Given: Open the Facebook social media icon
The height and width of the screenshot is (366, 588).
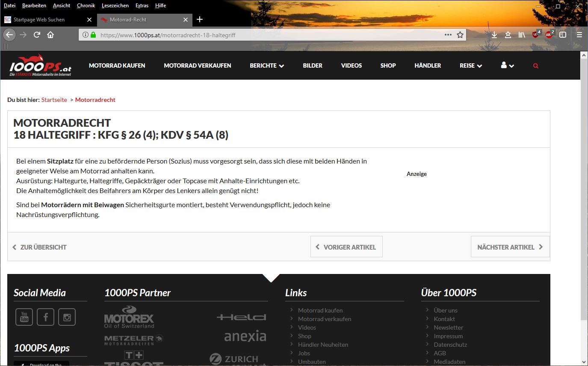Looking at the screenshot, I should (45, 317).
